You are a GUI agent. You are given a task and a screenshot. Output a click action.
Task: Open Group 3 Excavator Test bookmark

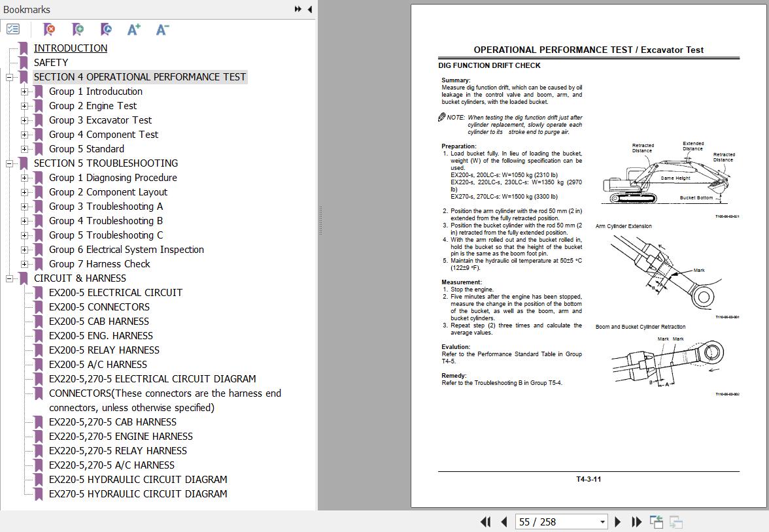coord(100,120)
